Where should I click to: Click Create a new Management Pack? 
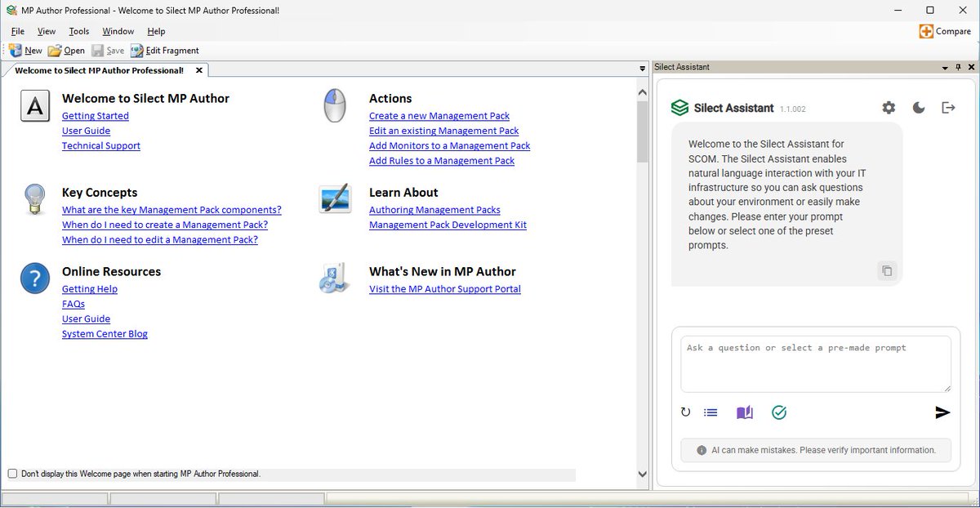click(x=439, y=116)
